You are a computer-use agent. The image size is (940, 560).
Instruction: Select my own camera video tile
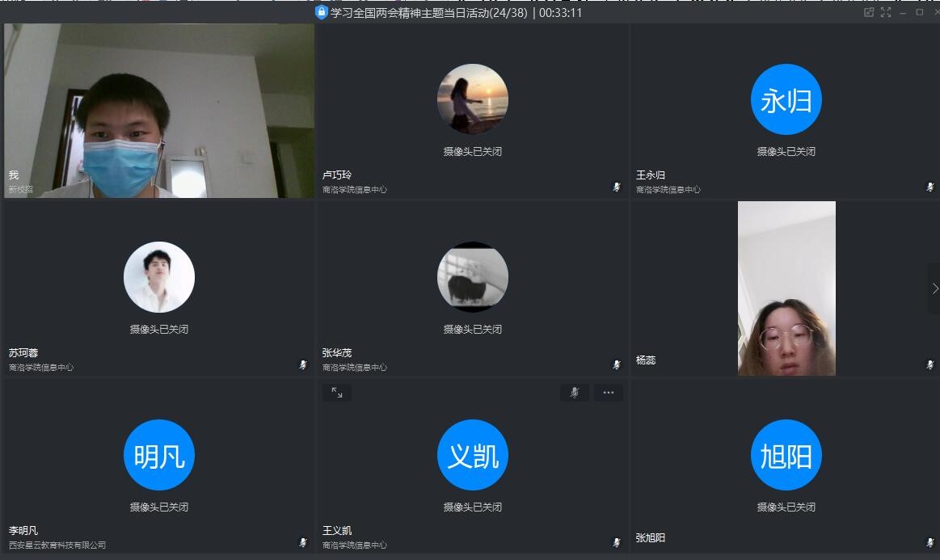pyautogui.click(x=158, y=111)
